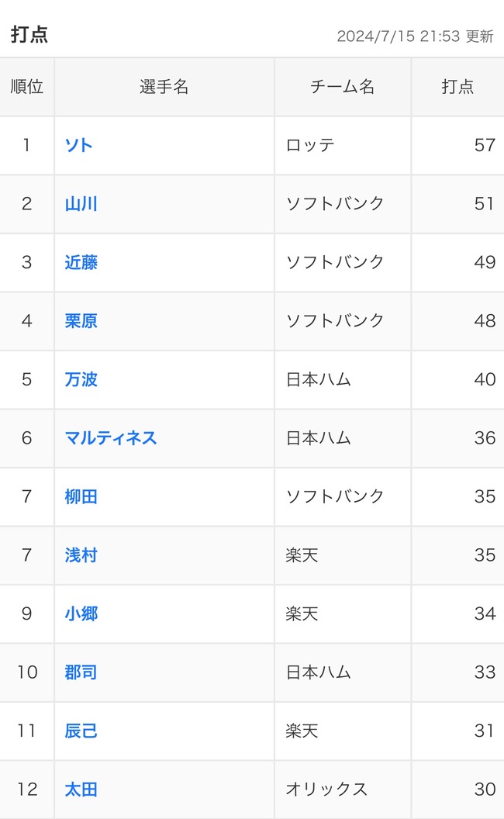Open player link 郡司
This screenshot has width=504, height=819.
pos(81,672)
